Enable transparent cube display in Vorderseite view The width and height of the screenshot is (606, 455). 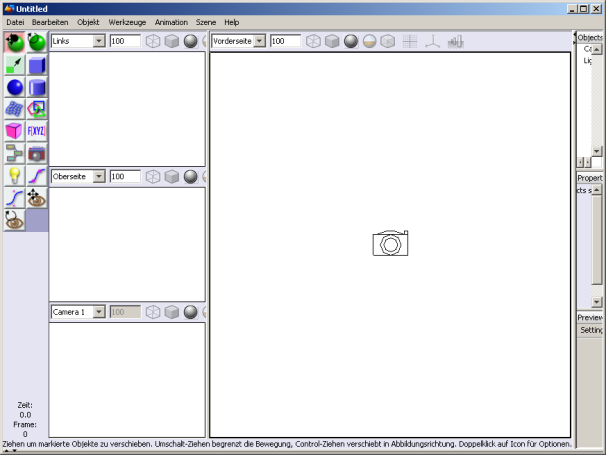click(388, 41)
